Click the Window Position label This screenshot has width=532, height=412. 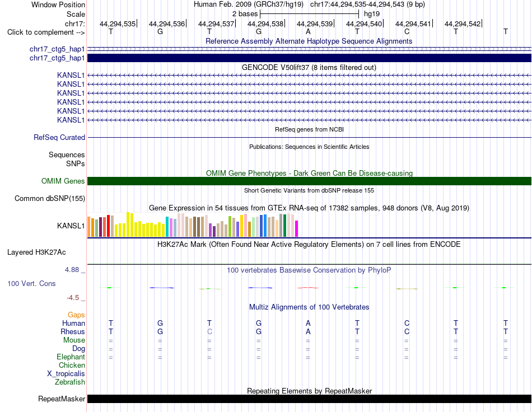point(58,4)
